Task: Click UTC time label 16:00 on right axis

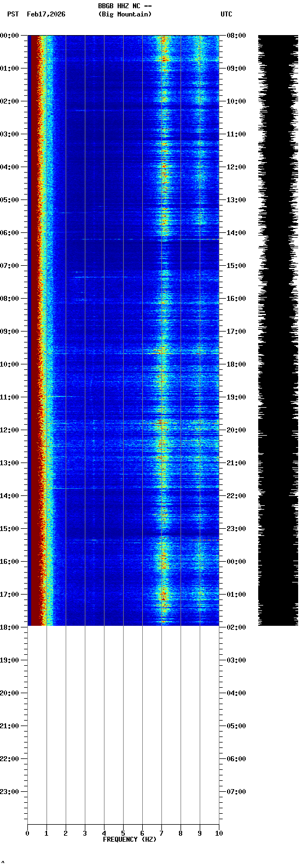Action: (x=236, y=299)
